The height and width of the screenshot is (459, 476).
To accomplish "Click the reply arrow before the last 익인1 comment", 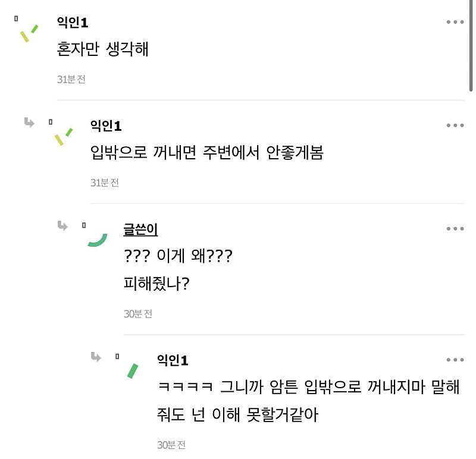I will pos(96,357).
